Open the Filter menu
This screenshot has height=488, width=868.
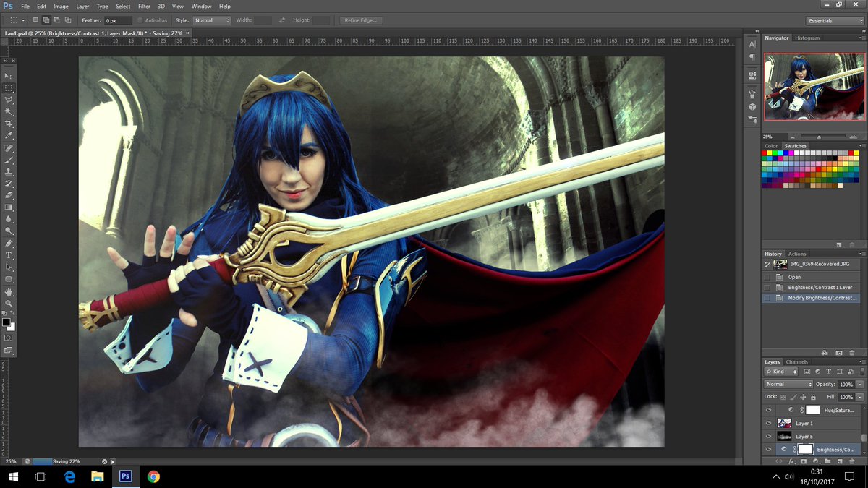(144, 6)
